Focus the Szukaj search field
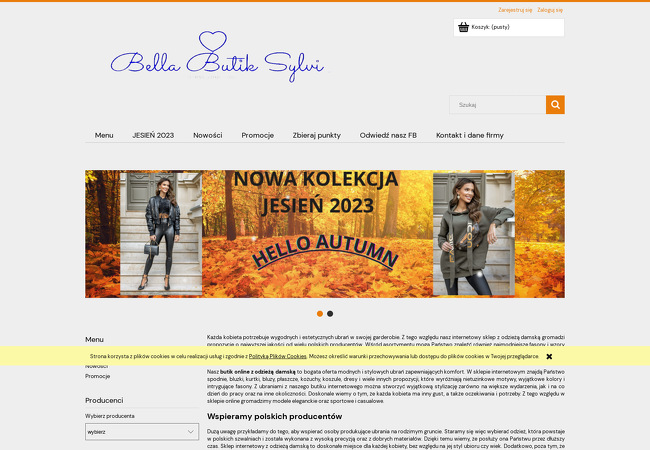Viewport: 650px width, 450px height. (497, 105)
